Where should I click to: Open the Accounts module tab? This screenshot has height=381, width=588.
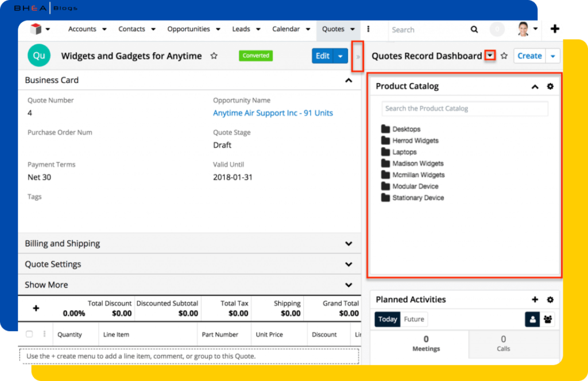tap(82, 29)
